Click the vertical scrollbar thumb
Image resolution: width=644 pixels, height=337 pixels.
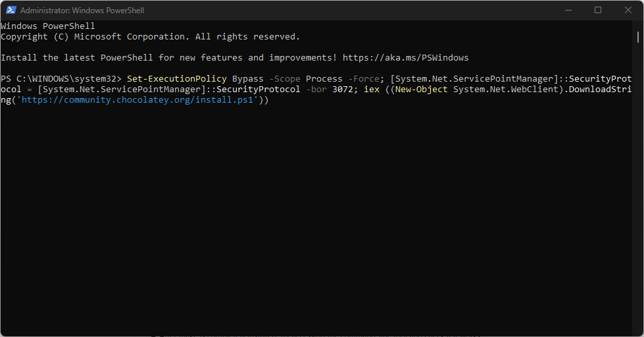(x=638, y=37)
